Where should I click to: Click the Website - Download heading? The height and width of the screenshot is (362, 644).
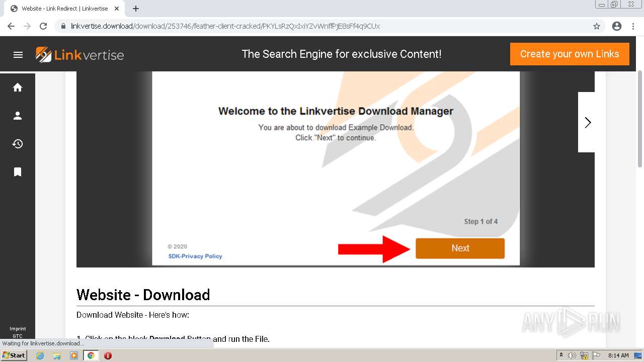tap(143, 295)
